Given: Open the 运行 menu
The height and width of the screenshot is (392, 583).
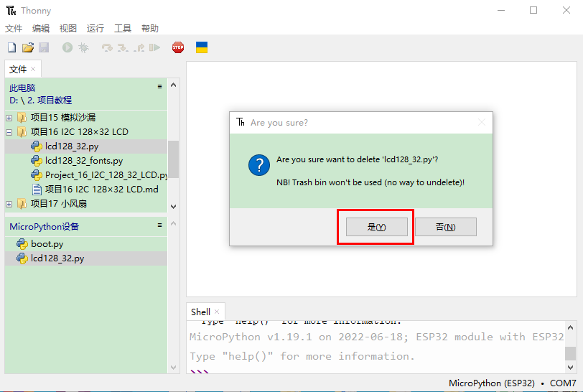Looking at the screenshot, I should tap(95, 29).
